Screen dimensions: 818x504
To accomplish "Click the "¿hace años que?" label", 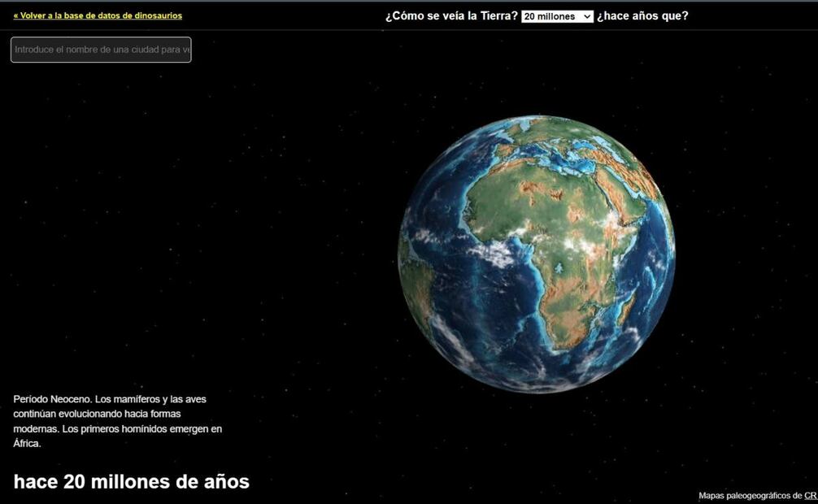I will coord(641,15).
